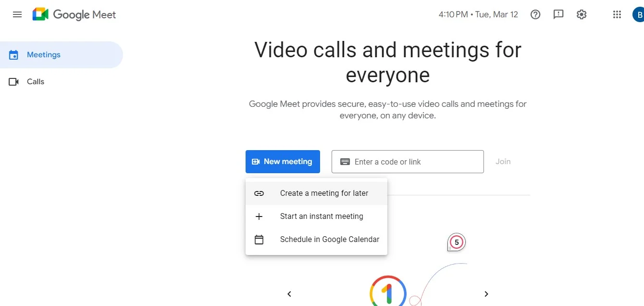Click the '4:10 PM • Tue, Mar 12' text
644x306 pixels.
(478, 14)
